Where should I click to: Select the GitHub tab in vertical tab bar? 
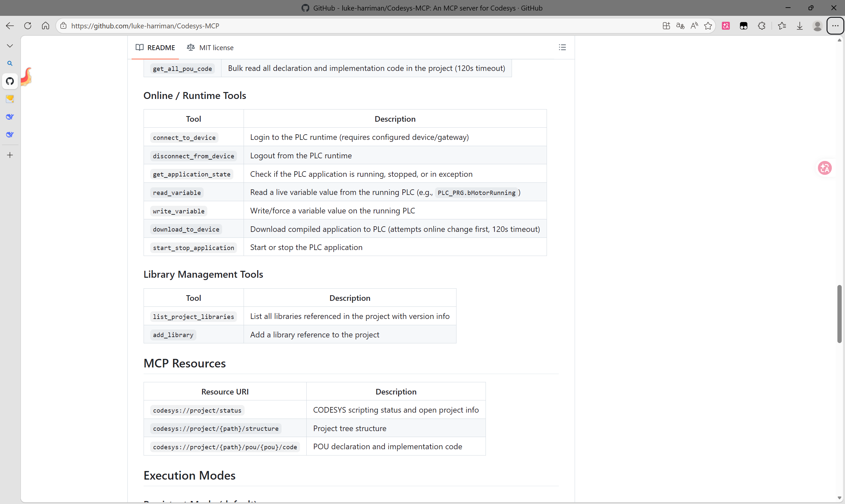click(x=10, y=81)
